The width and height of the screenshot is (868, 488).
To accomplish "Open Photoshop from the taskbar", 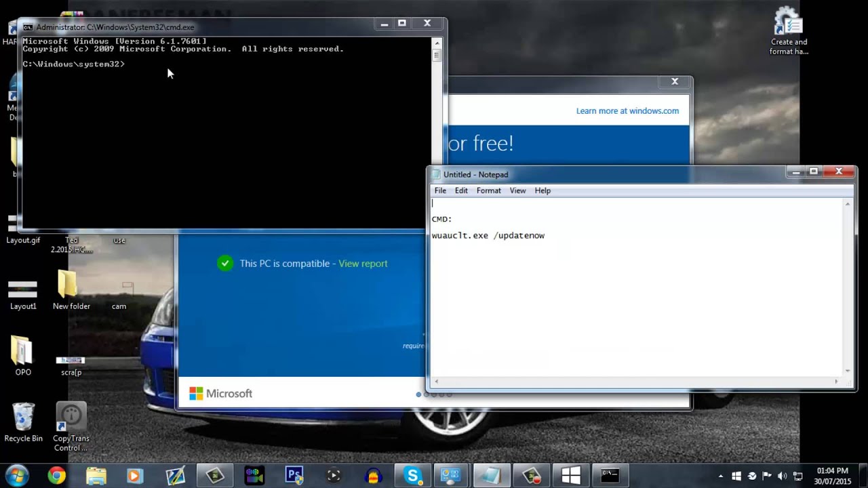I will click(294, 476).
